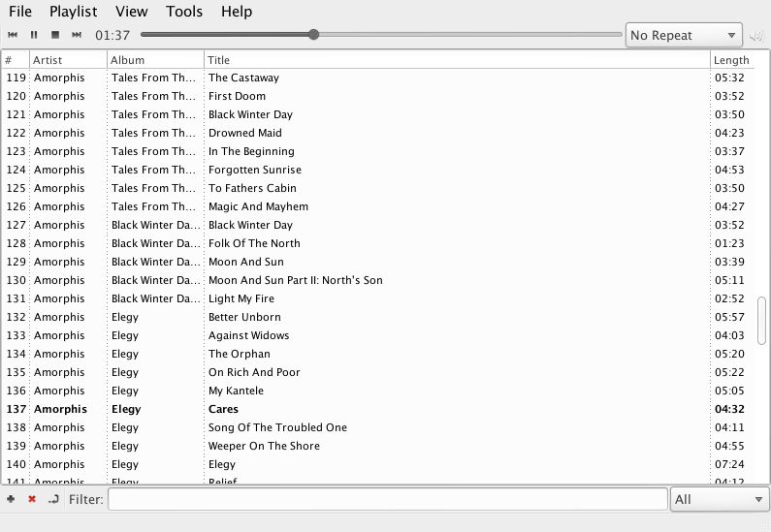Open the All filter dropdown
This screenshot has height=532, width=771.
click(720, 500)
